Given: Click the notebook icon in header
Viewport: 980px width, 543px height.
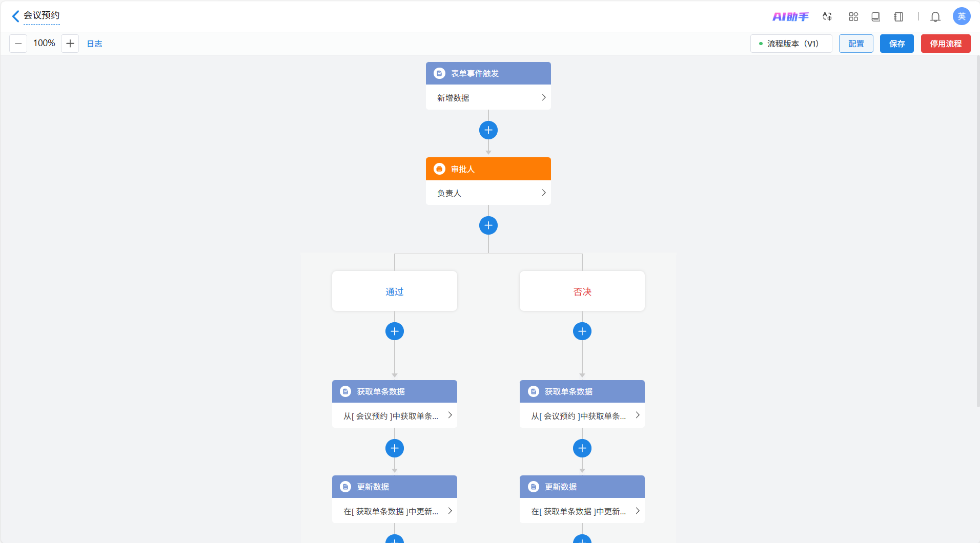Looking at the screenshot, I should click(x=899, y=16).
